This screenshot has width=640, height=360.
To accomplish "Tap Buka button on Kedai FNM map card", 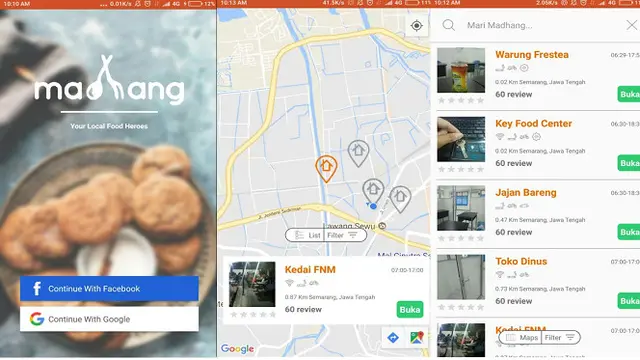I will tap(410, 309).
